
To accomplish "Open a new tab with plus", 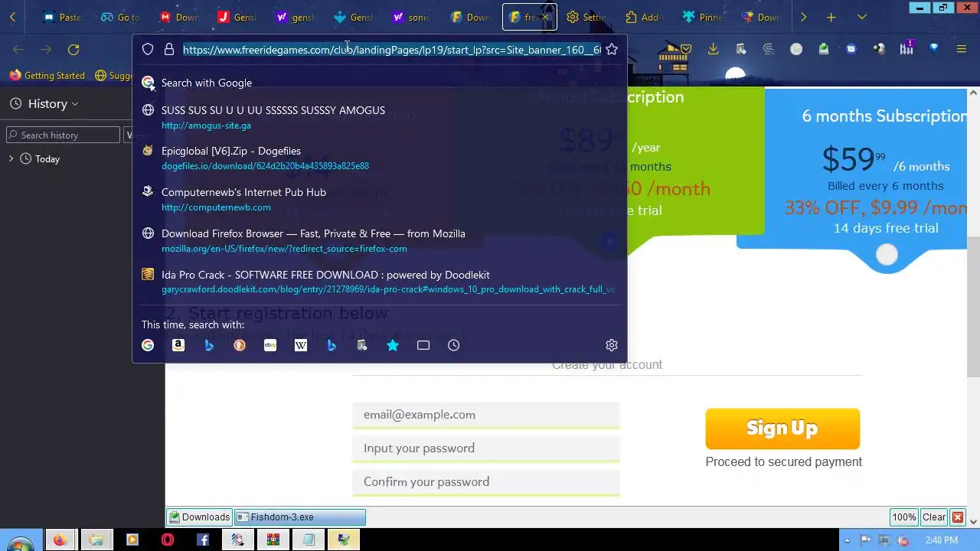I will [x=831, y=17].
